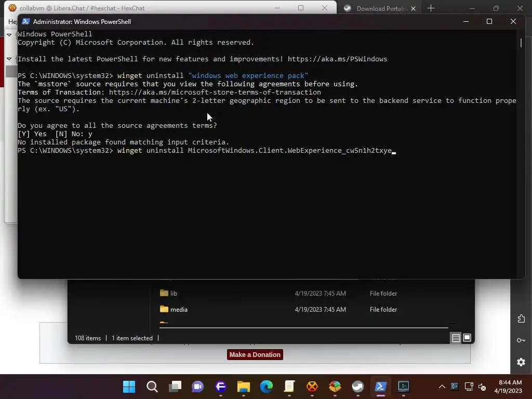Screen dimensions: 532x399
Task: Click the 'windows web experience pack' string
Action: coord(248,76)
